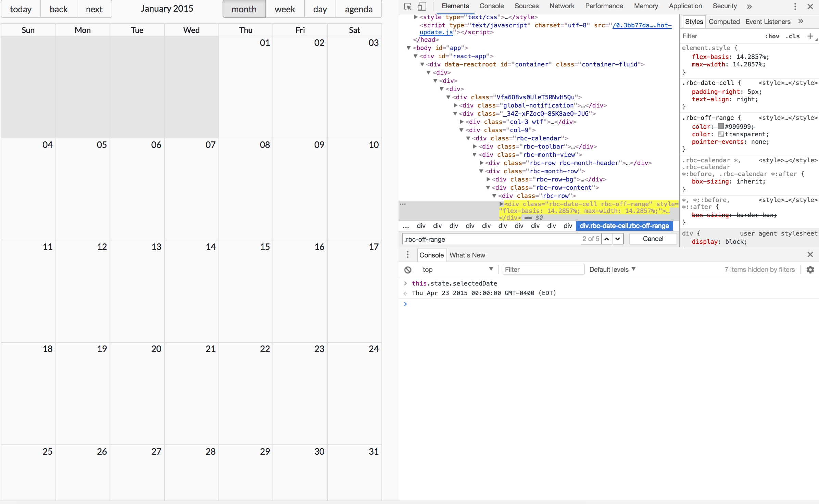The width and height of the screenshot is (819, 504).
Task: Switch to the Network tab
Action: pyautogui.click(x=562, y=6)
